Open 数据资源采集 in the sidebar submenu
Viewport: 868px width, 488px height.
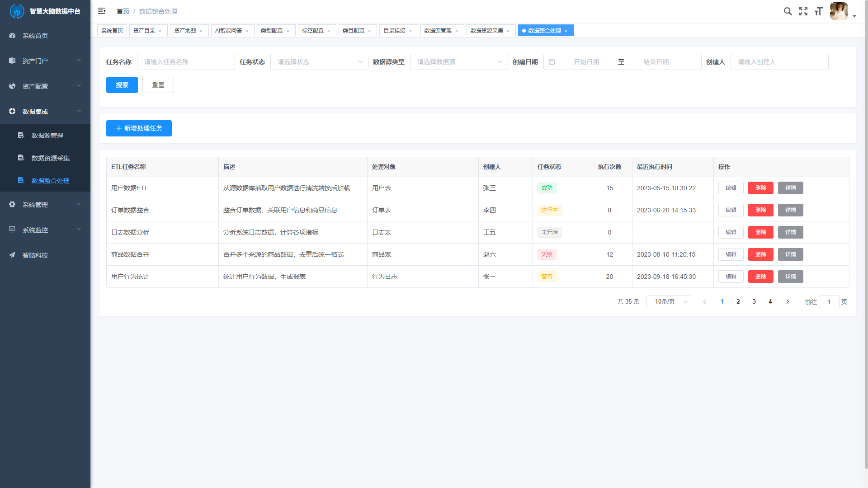(x=50, y=158)
